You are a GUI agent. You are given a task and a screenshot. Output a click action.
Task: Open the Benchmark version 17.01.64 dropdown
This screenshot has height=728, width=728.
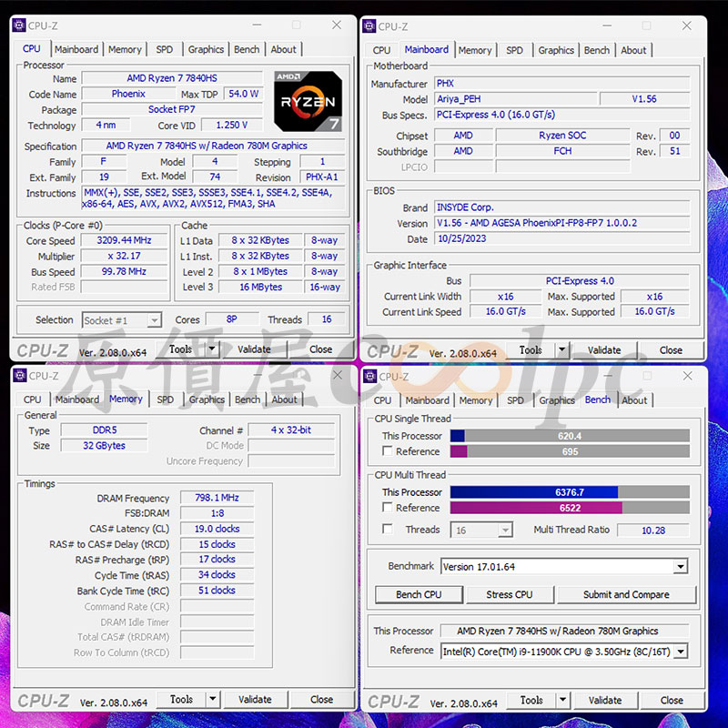coord(564,566)
